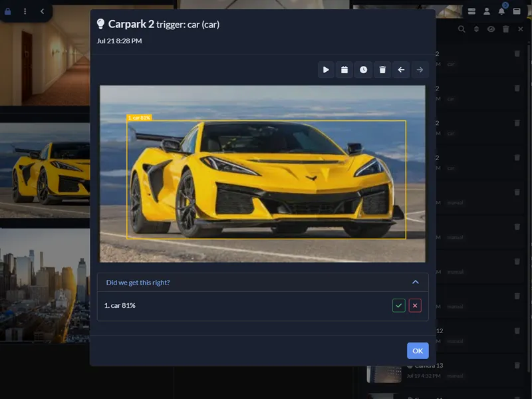The image size is (532, 399).
Task: Confirm car 81% detection with green check
Action: [x=398, y=305]
